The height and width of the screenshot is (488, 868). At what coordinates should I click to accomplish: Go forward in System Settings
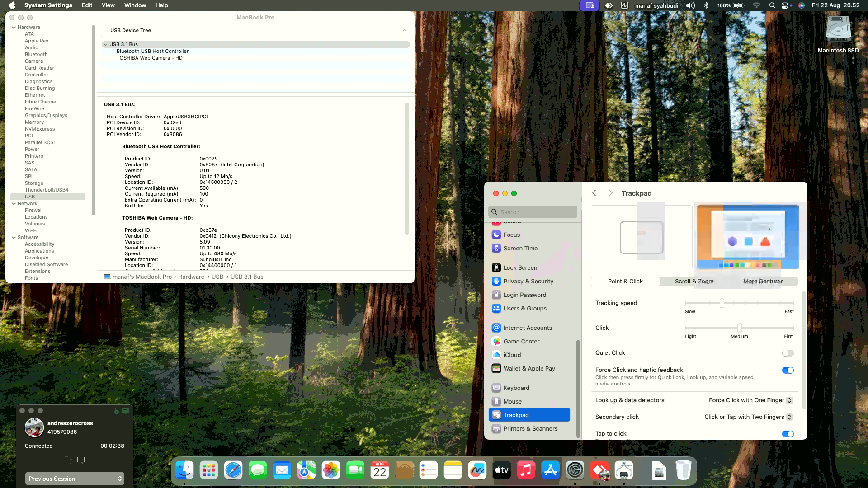click(x=610, y=193)
